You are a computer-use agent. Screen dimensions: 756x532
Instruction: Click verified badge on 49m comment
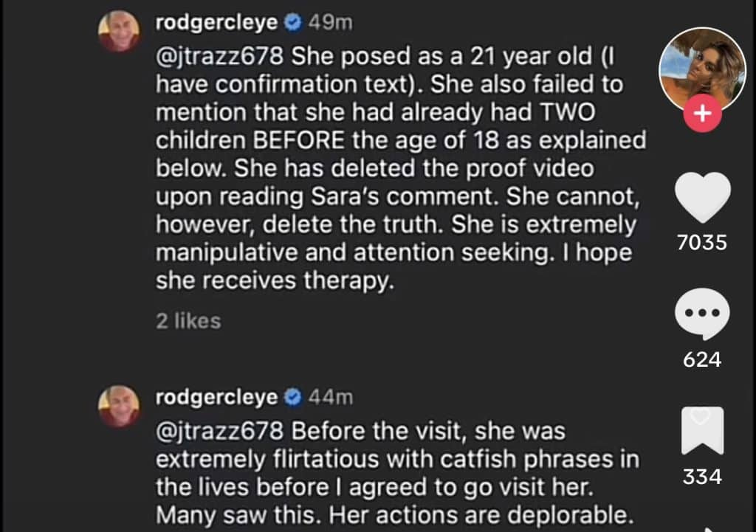[292, 23]
